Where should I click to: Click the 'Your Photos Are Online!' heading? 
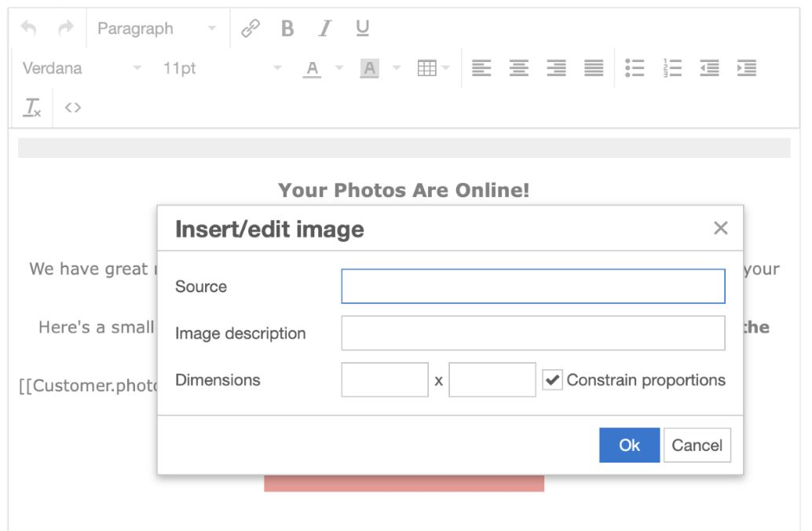tap(404, 190)
